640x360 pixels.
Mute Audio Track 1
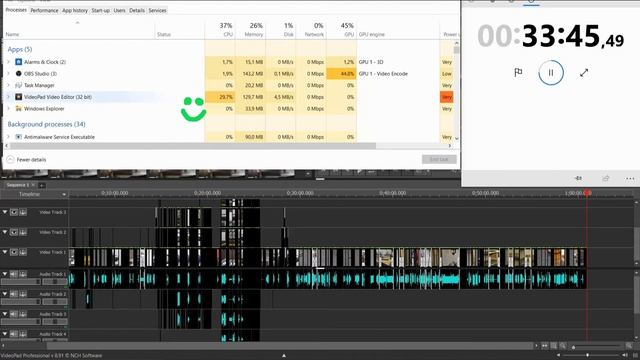[14, 274]
